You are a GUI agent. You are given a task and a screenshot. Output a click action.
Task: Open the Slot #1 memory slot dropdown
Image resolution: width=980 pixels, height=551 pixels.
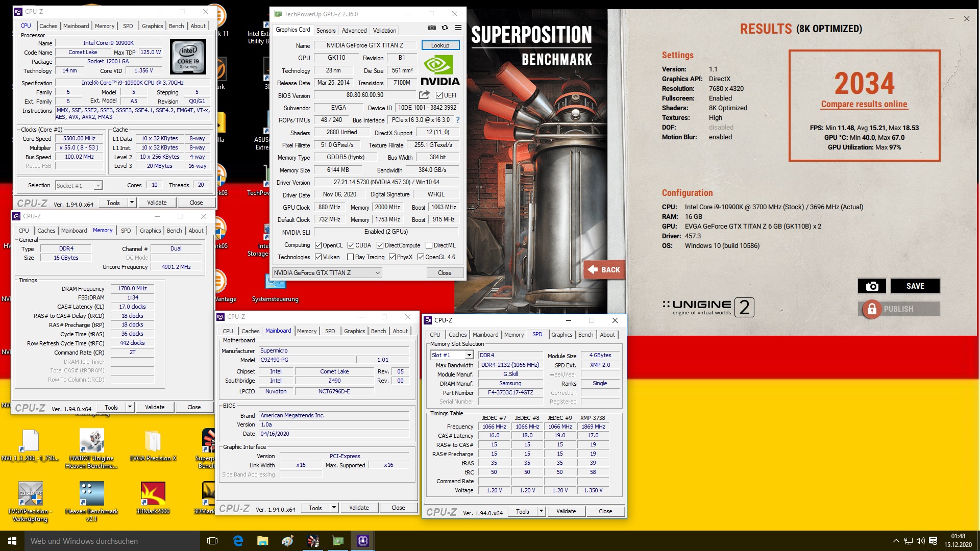coord(452,355)
